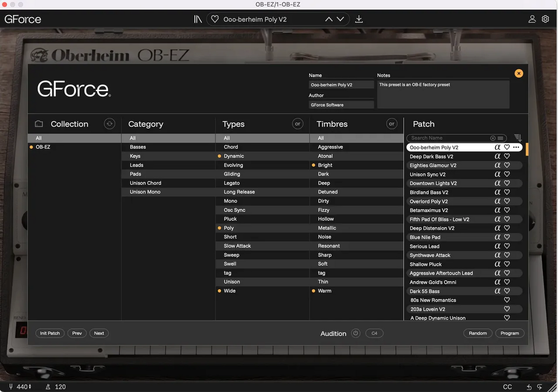Click the metronome tempo icon
This screenshot has height=392, width=558.
[x=48, y=386]
